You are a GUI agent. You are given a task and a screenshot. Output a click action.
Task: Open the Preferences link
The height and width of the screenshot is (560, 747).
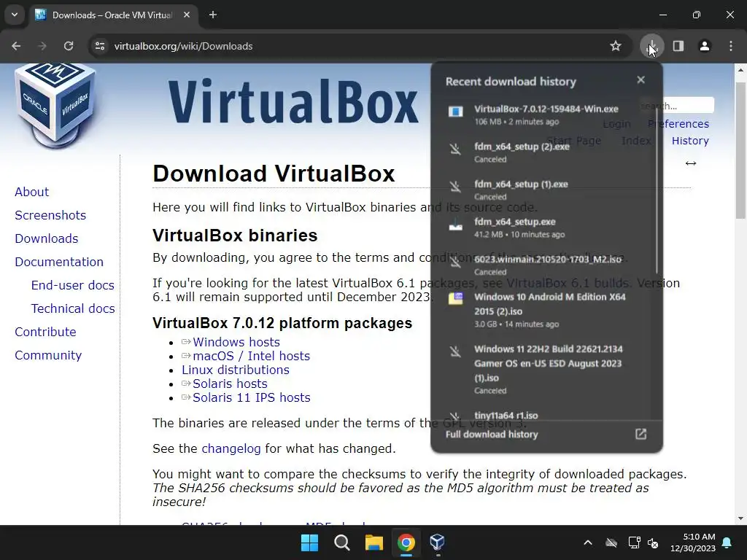[678, 124]
